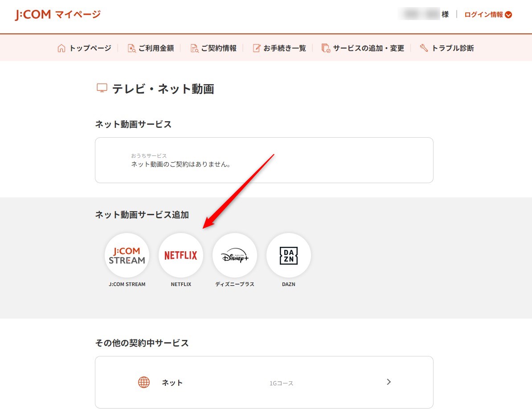Select the J:COM STREAM round logo
Image resolution: width=532 pixels, height=409 pixels.
(127, 255)
